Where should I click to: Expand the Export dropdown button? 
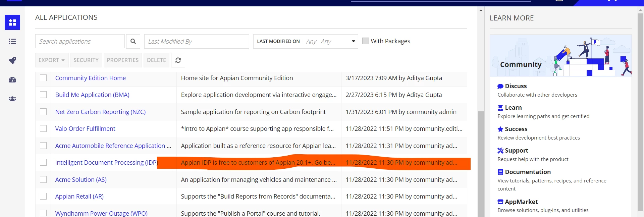click(52, 60)
